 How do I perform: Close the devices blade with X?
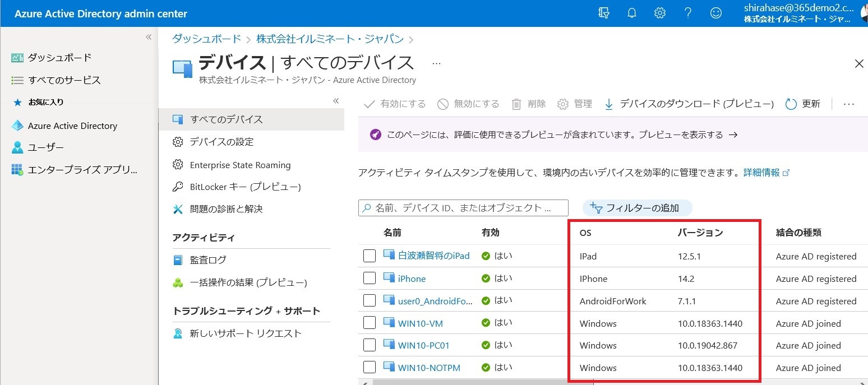858,64
